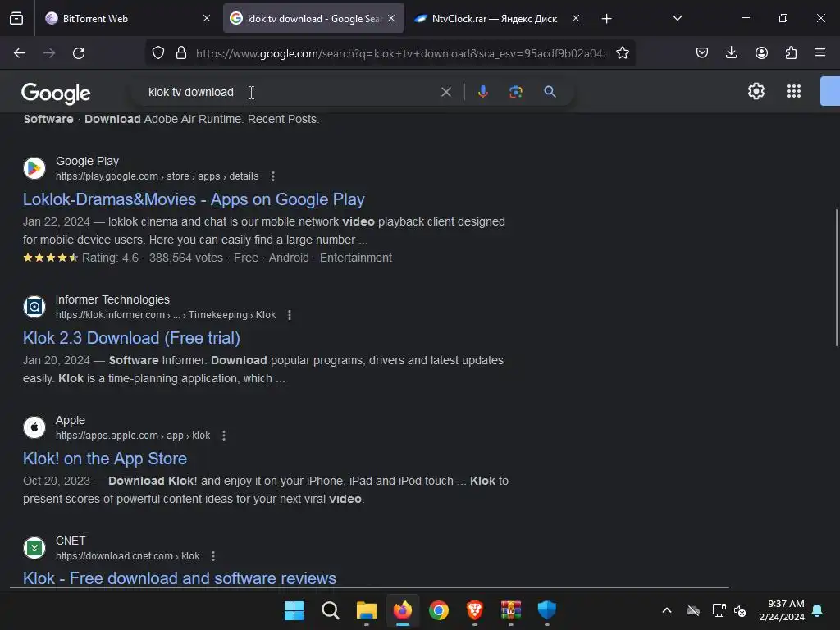840x630 pixels.
Task: Click the horizontal scrollbar at bottom
Action: click(369, 587)
